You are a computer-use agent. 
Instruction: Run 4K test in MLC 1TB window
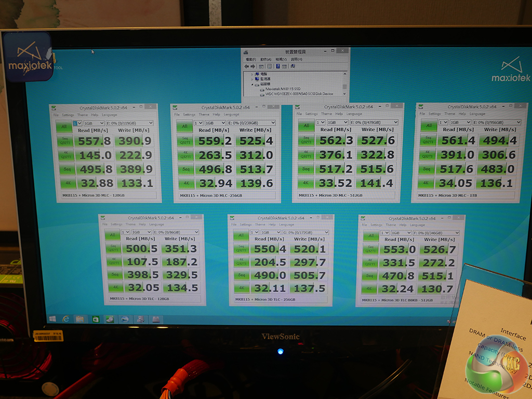[426, 183]
